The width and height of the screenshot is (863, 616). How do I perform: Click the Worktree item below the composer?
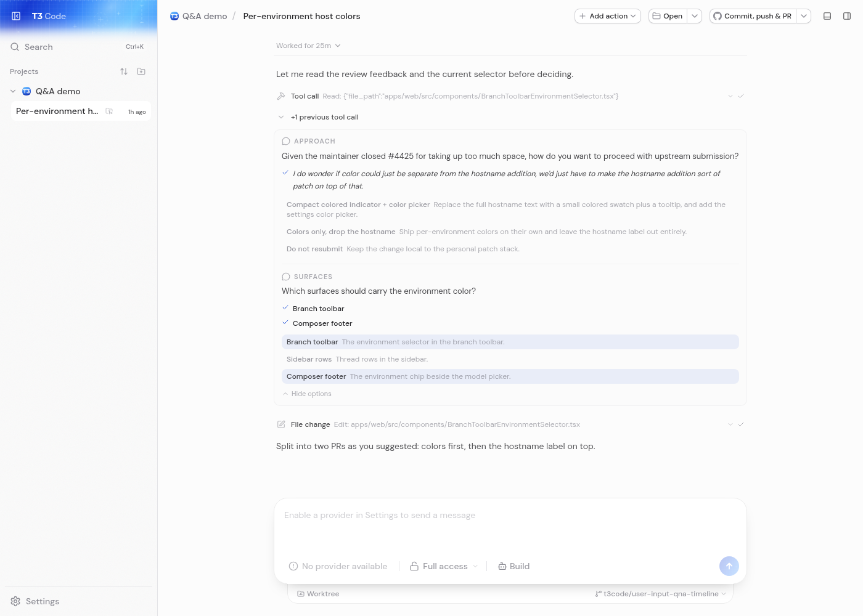click(x=318, y=594)
